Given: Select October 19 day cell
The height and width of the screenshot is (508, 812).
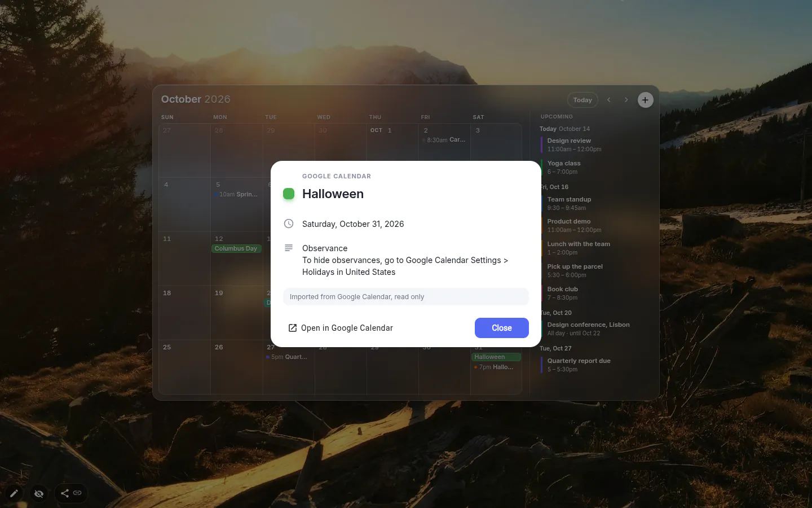Looking at the screenshot, I should point(237,313).
